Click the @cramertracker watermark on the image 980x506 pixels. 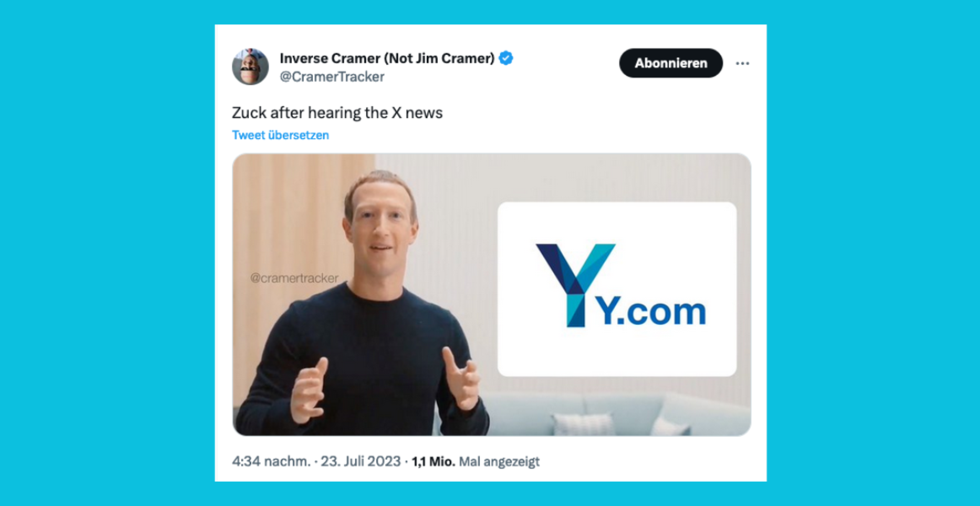[294, 278]
